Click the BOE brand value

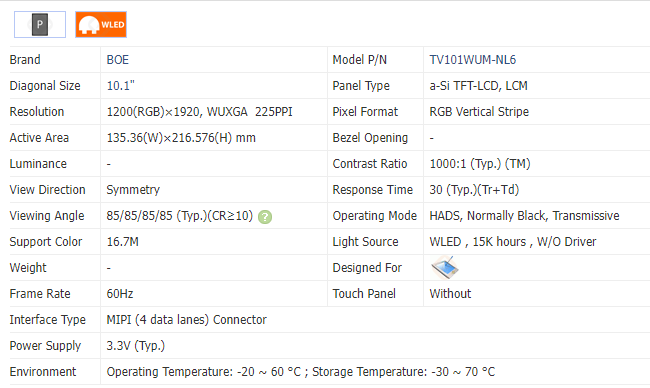coord(118,60)
